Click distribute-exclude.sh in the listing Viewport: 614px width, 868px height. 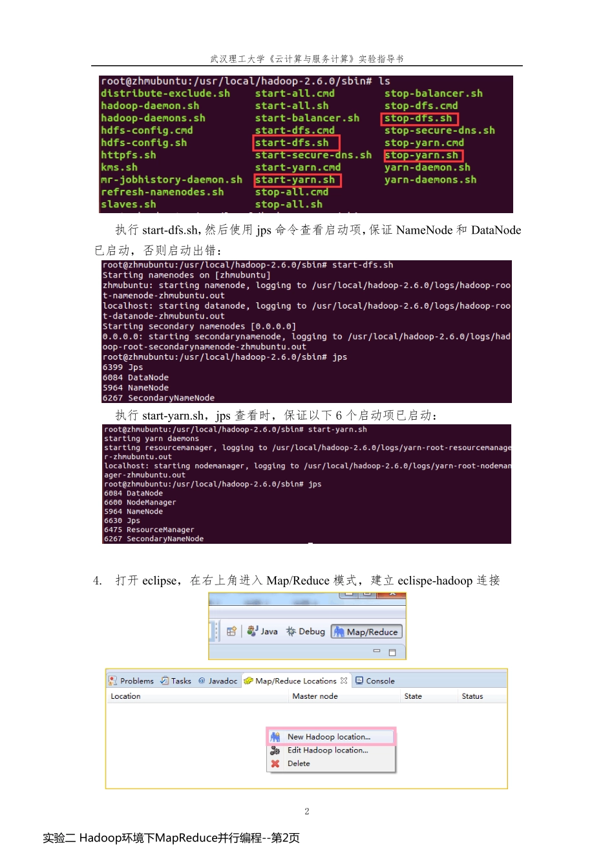(165, 94)
